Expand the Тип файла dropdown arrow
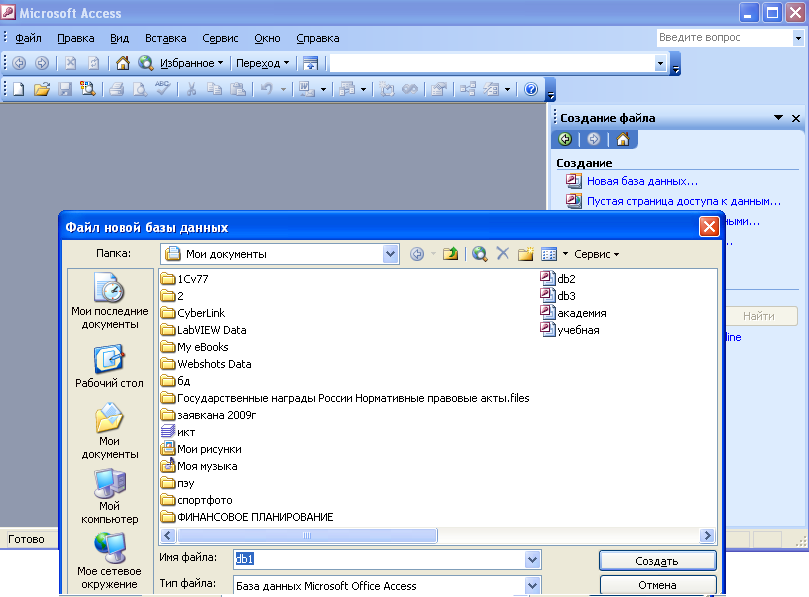Viewport: 809px width, 597px height. point(532,586)
